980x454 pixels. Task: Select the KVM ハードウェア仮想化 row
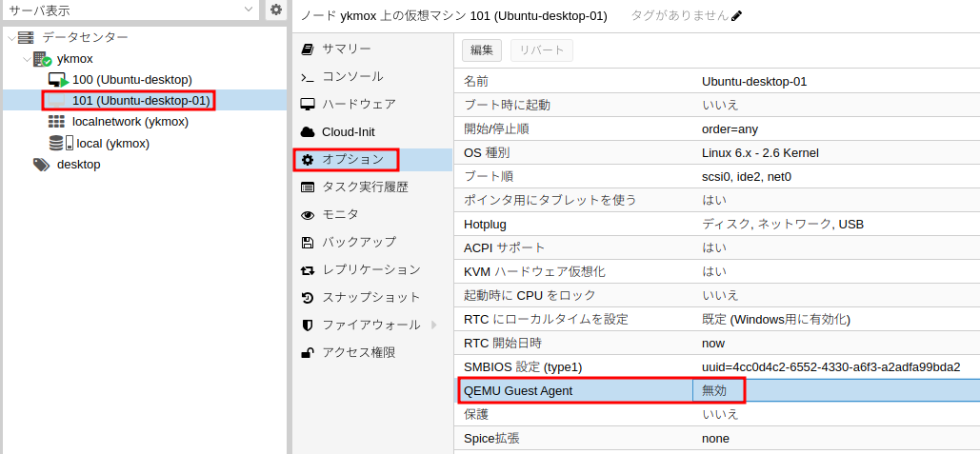tap(717, 271)
